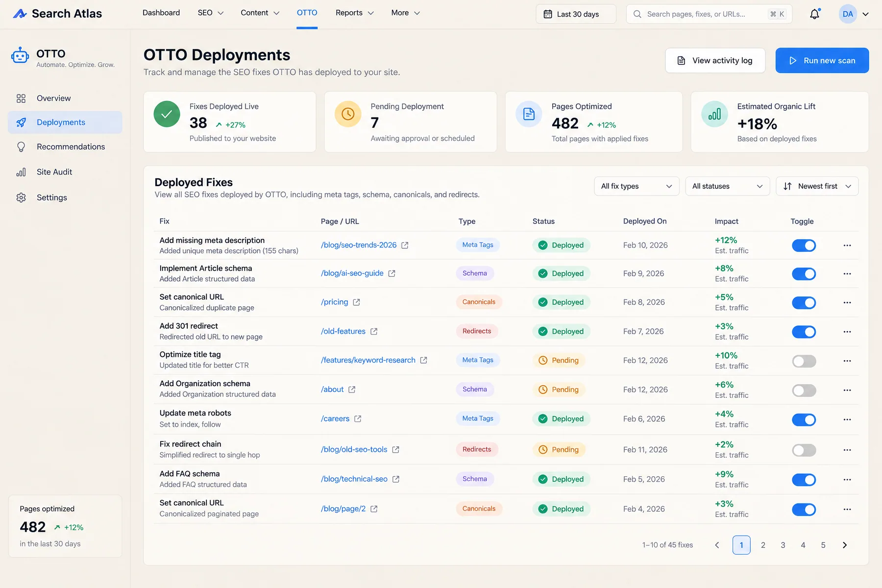
Task: Open more options for Add Organization schema
Action: (x=847, y=391)
